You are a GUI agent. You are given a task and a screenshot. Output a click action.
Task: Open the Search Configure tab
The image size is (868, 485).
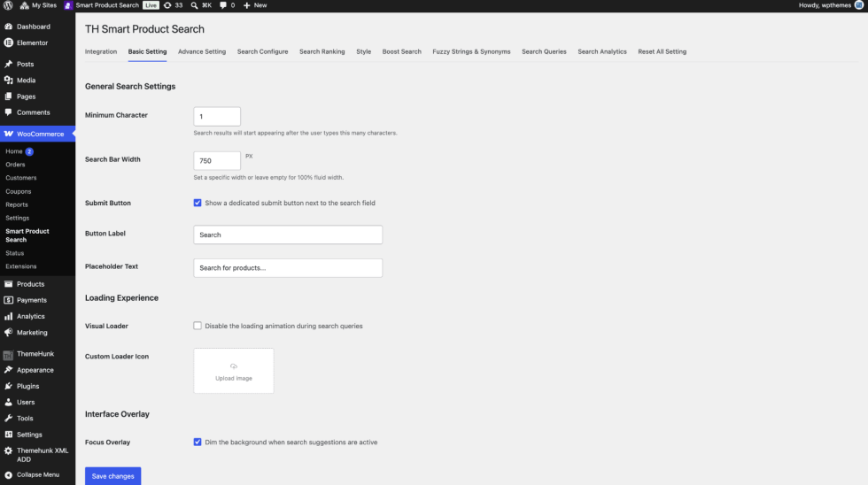coord(262,51)
